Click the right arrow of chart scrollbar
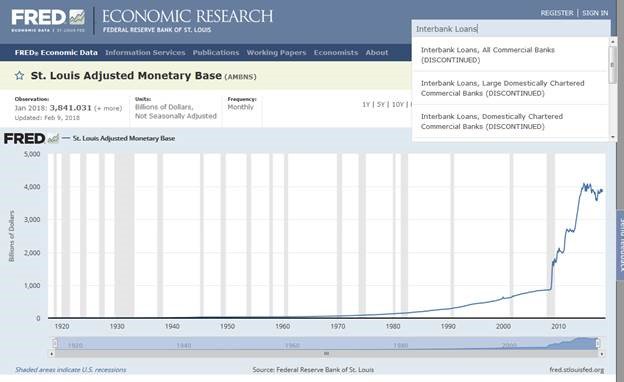Viewport: 624px width, 382px height. tap(602, 354)
